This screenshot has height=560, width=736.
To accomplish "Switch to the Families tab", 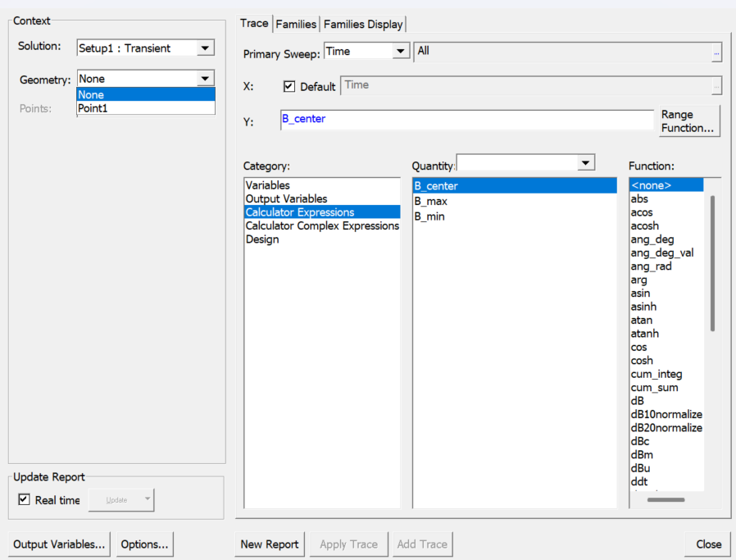I will coord(296,25).
